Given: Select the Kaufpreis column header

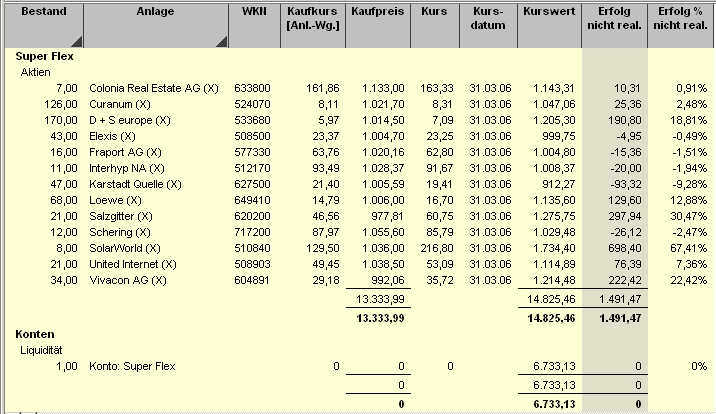Looking at the screenshot, I should point(378,26).
